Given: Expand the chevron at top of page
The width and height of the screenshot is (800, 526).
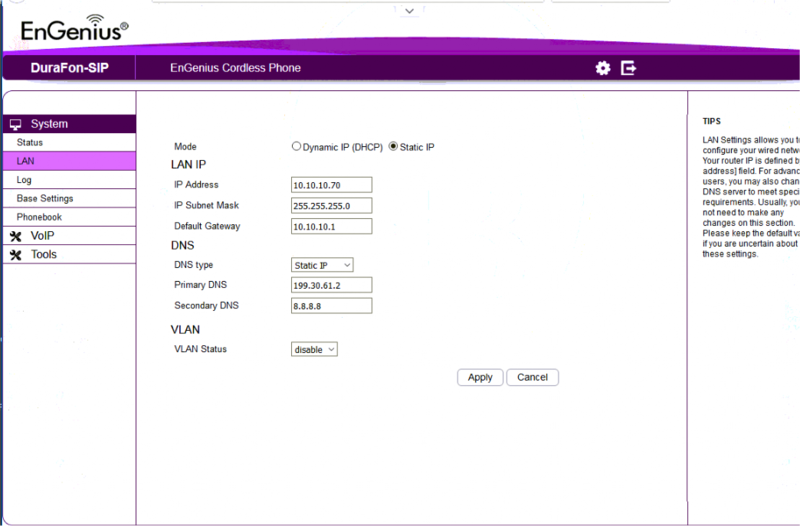Looking at the screenshot, I should 409,10.
